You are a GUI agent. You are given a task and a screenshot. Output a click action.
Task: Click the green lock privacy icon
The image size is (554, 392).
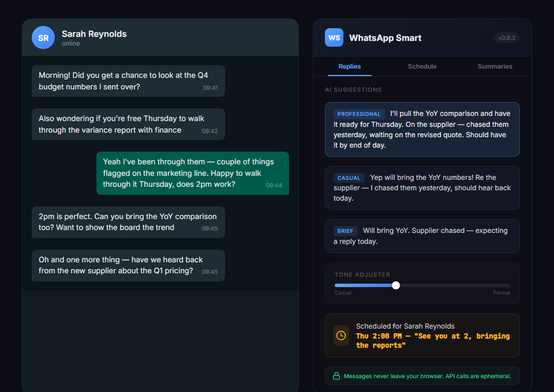pos(336,376)
